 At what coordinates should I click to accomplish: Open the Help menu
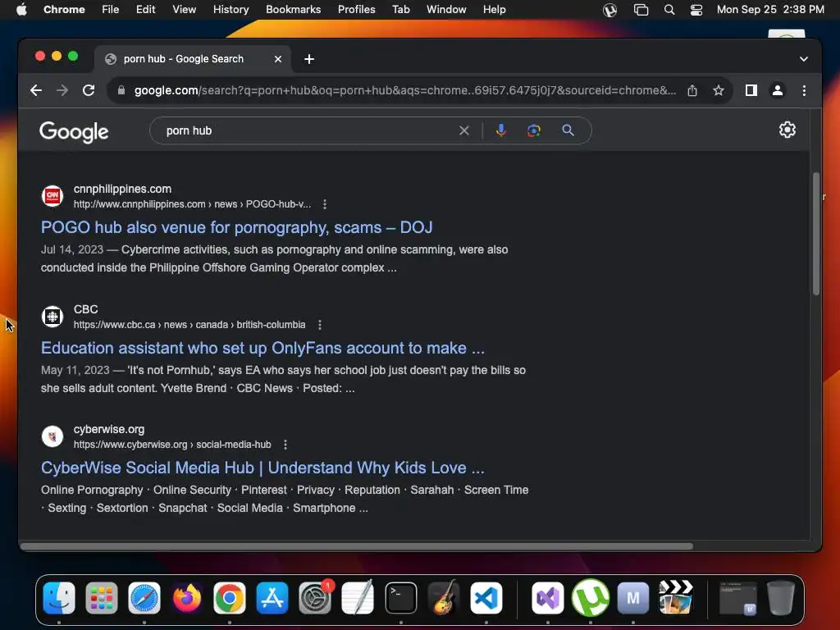click(494, 10)
